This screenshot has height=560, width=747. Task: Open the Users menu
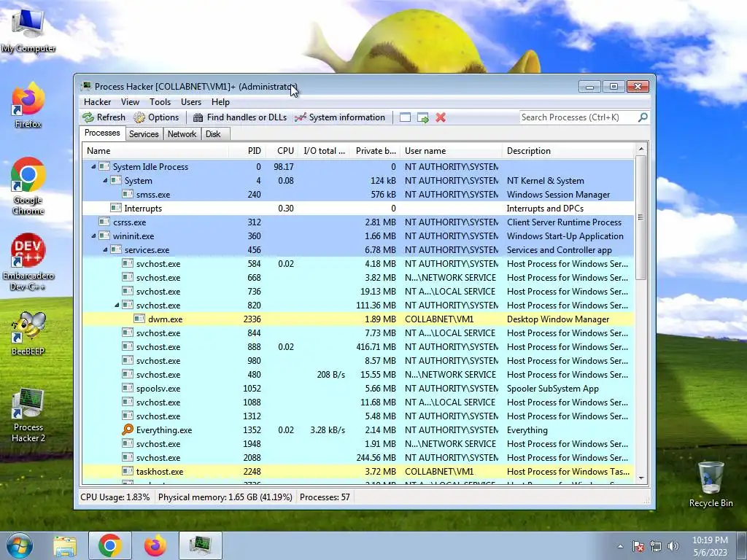tap(191, 102)
